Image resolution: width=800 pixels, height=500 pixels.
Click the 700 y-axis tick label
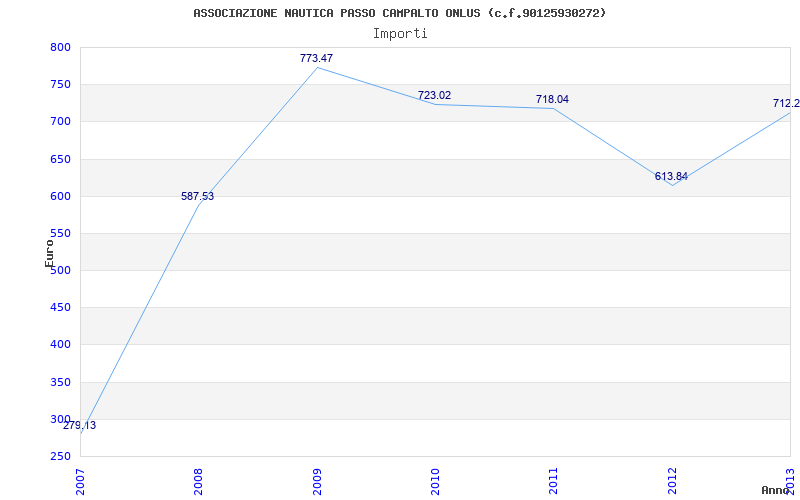click(60, 122)
